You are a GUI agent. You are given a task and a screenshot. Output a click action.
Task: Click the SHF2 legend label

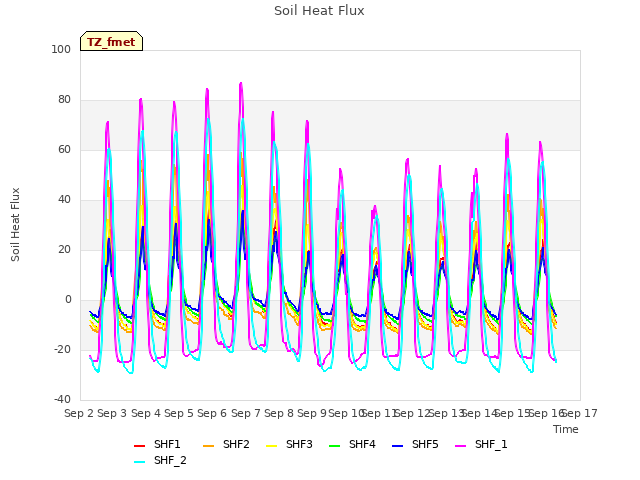tap(236, 444)
